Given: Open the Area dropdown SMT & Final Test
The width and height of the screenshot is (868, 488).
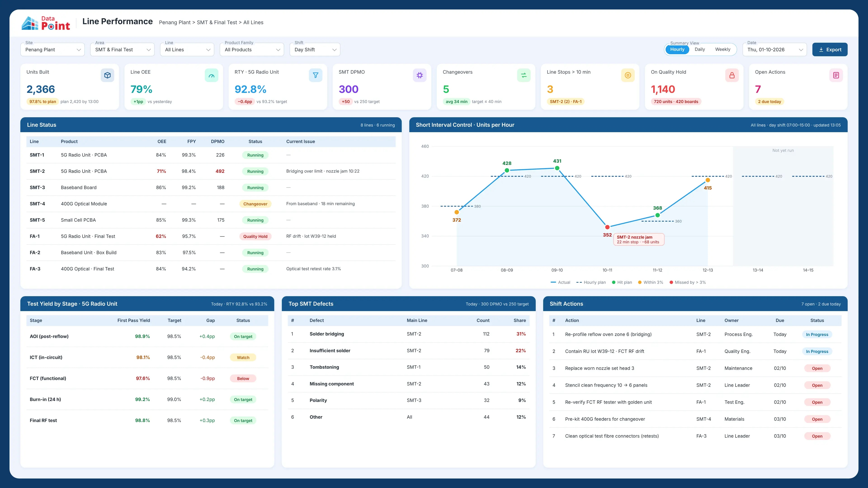Looking at the screenshot, I should tap(122, 49).
